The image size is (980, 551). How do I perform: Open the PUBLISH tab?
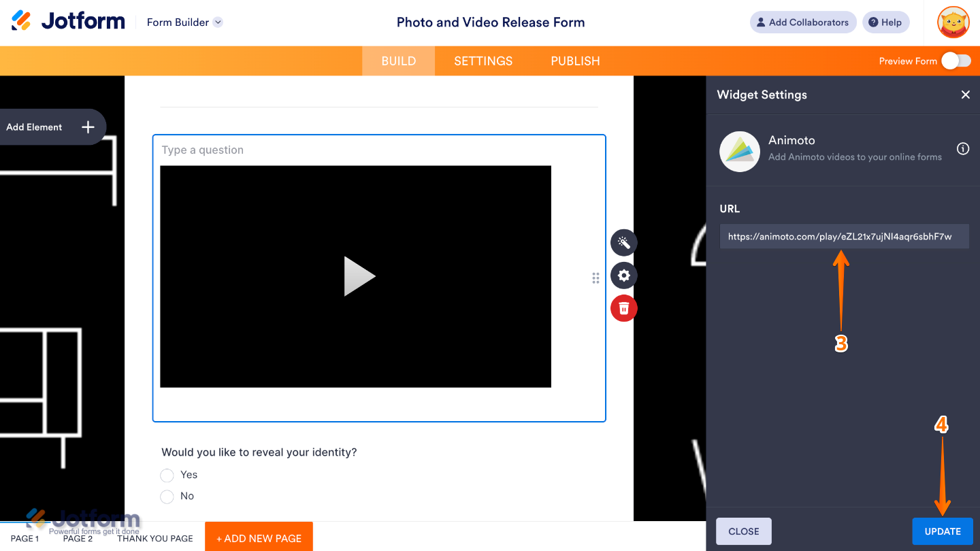click(575, 61)
